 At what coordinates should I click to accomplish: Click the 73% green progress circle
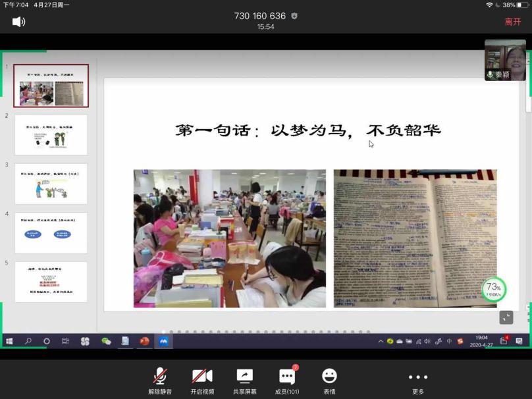[493, 288]
